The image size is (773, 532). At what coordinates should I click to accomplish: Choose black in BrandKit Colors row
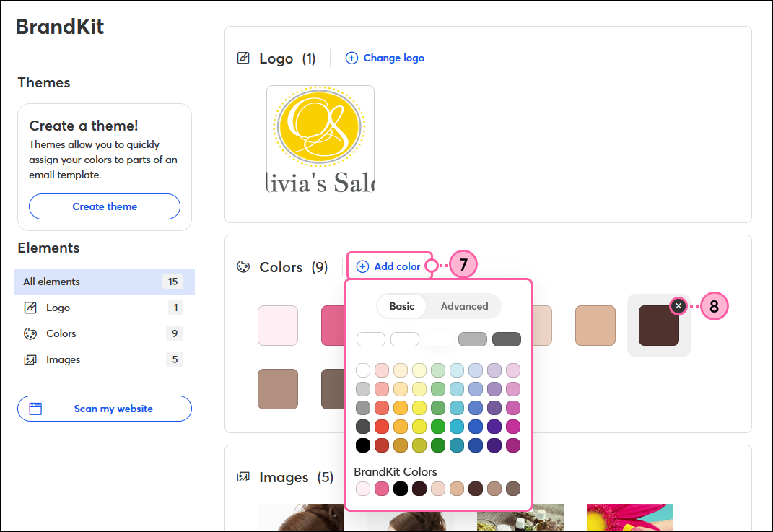(401, 489)
